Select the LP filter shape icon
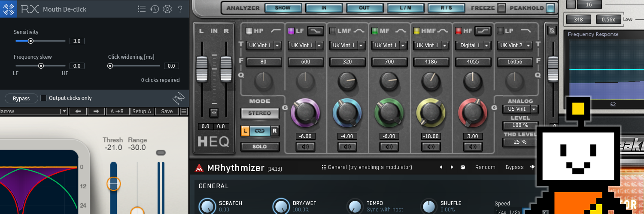 [x=526, y=31]
